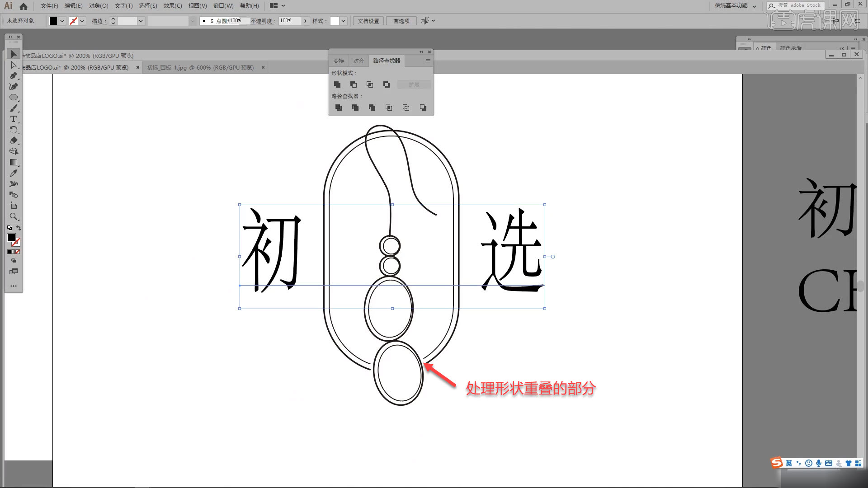
Task: Expand the 样式 dropdown in toolbar
Action: (x=344, y=21)
